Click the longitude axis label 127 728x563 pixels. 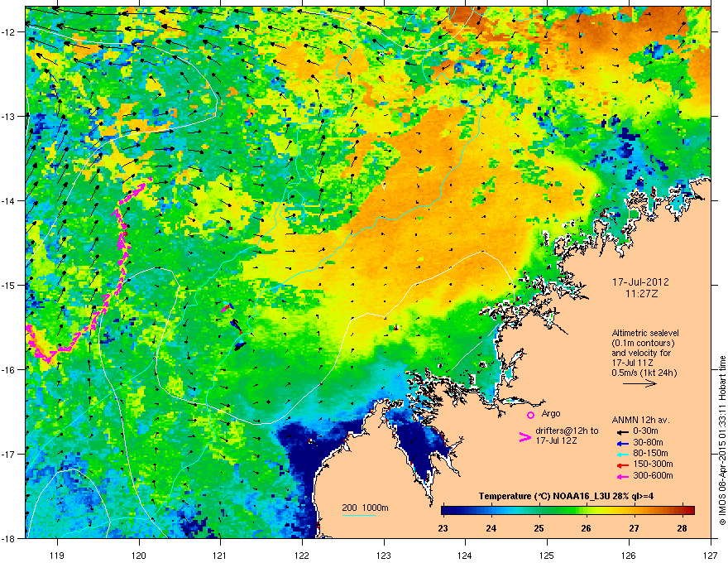pyautogui.click(x=711, y=555)
